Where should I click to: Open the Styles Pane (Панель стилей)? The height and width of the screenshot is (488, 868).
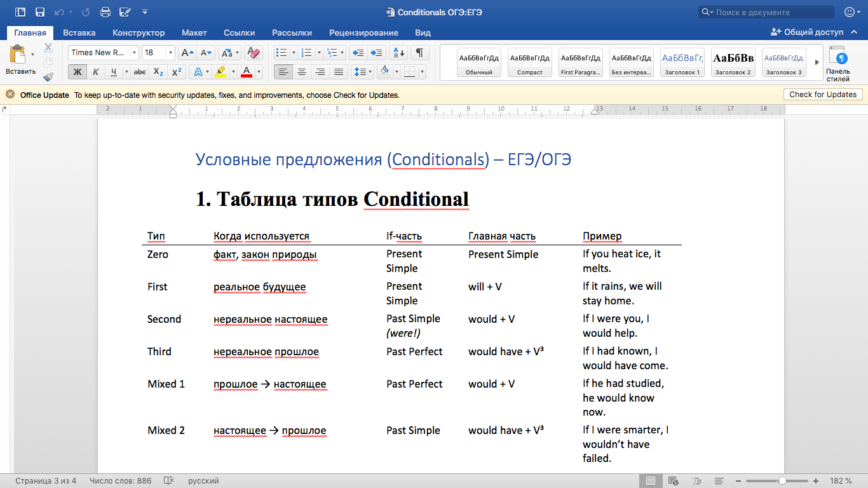[x=837, y=64]
